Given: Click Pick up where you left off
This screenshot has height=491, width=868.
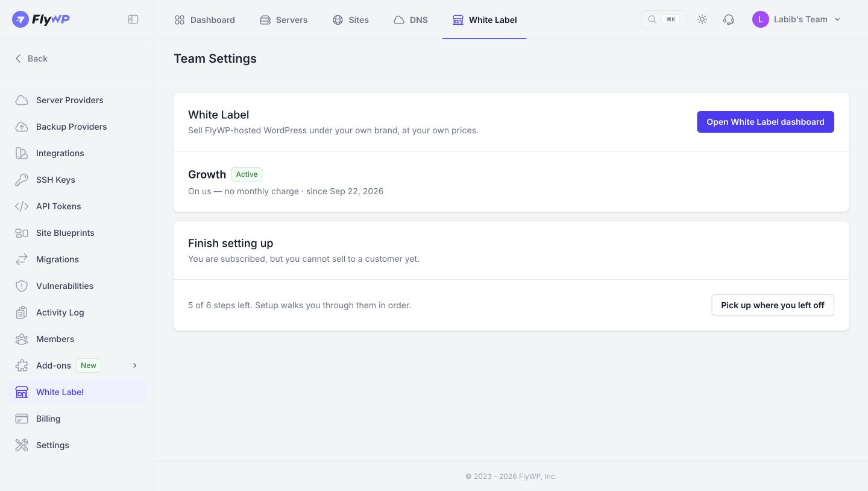Looking at the screenshot, I should tap(773, 305).
